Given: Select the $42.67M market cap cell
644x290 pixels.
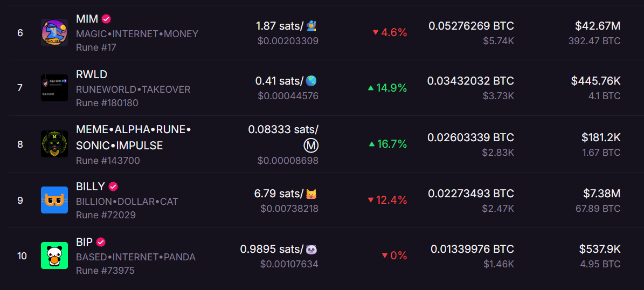Looking at the screenshot, I should tap(598, 26).
